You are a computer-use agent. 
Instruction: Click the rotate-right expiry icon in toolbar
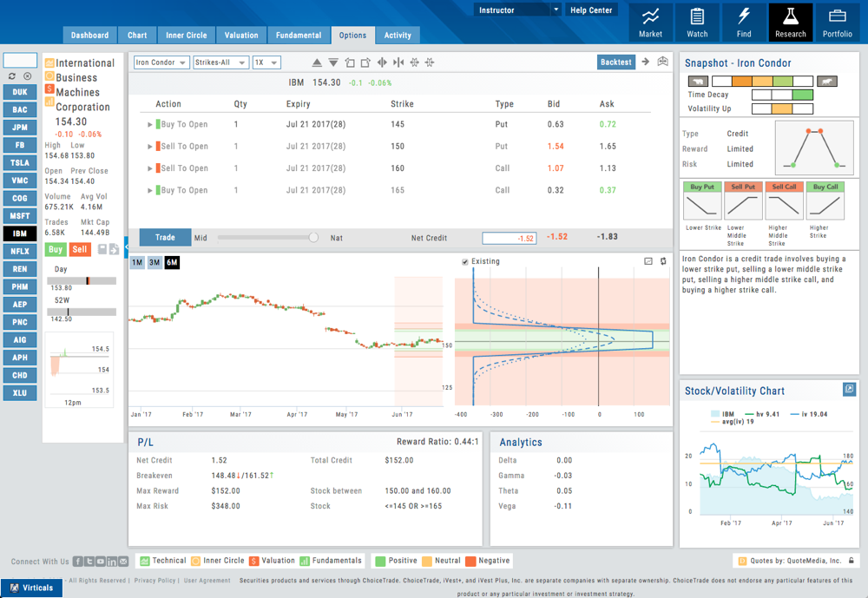[x=365, y=62]
